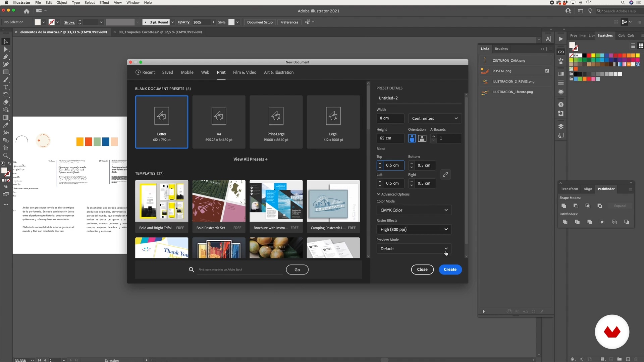The width and height of the screenshot is (644, 362).
Task: Collapse the Advanced Options section
Action: point(393,194)
